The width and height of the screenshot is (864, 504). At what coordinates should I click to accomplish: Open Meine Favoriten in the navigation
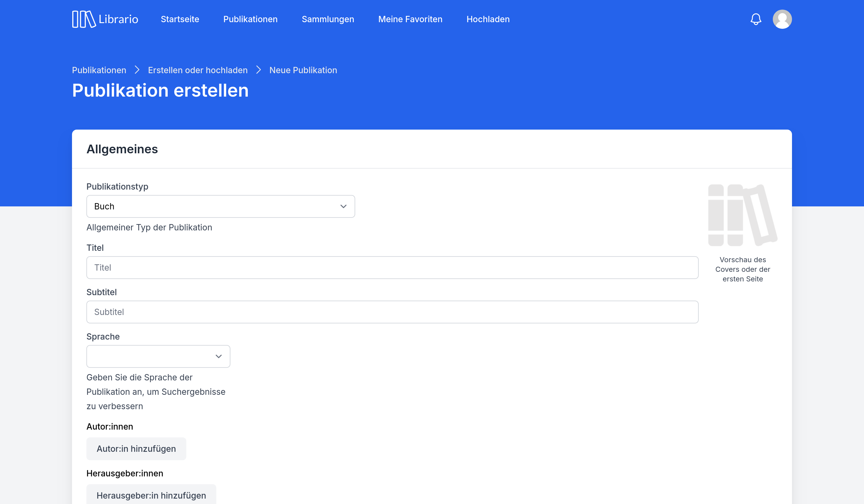click(x=410, y=19)
